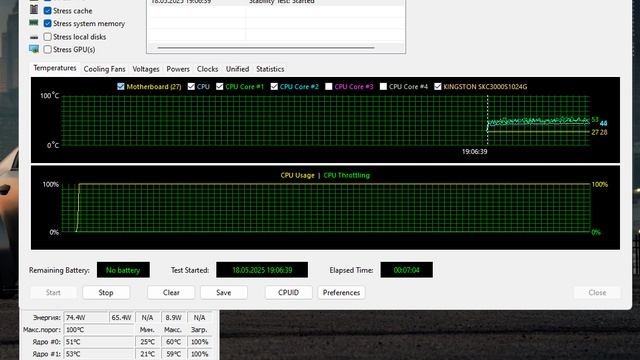
Task: Toggle Motherboard (27) graph checkbox
Action: (x=120, y=87)
